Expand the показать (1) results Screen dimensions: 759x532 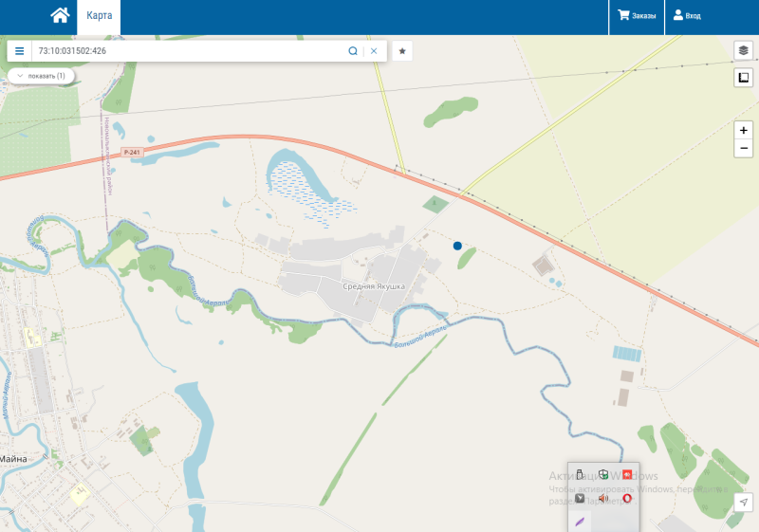[41, 76]
